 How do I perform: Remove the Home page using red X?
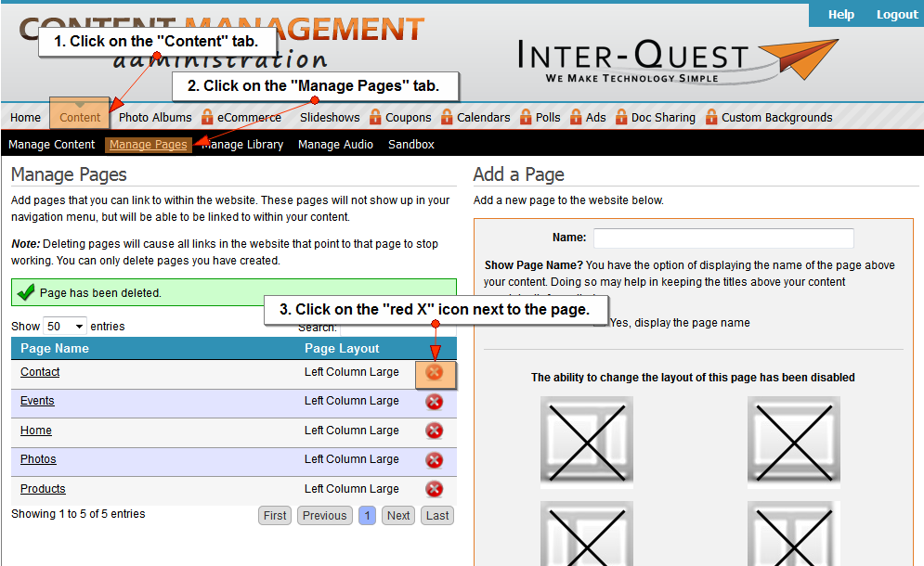pos(434,431)
